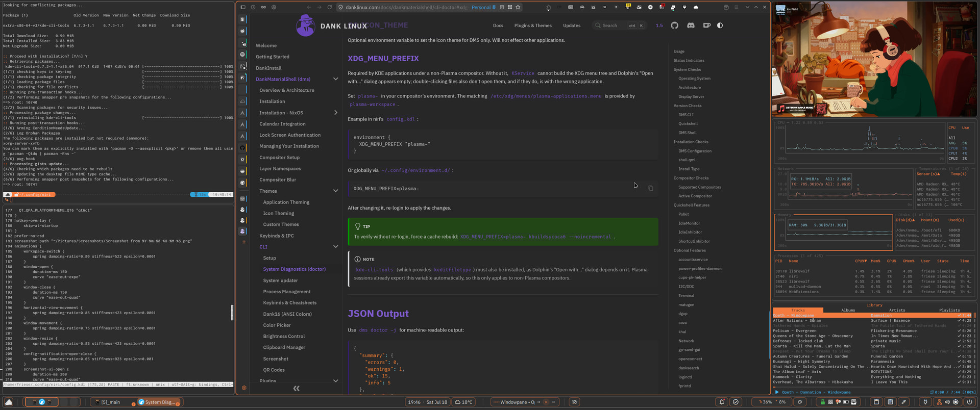
Task: Collapse the DankMaterialShell (dms) section
Action: pos(335,79)
